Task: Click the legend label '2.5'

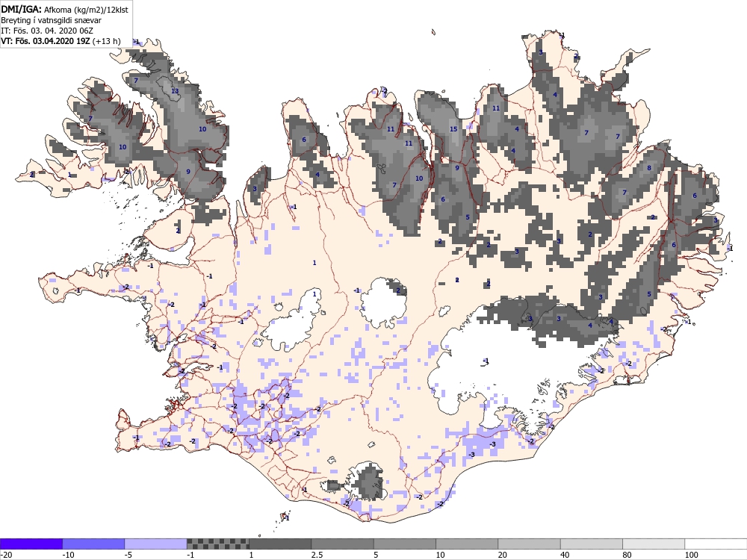Action: pos(317,555)
